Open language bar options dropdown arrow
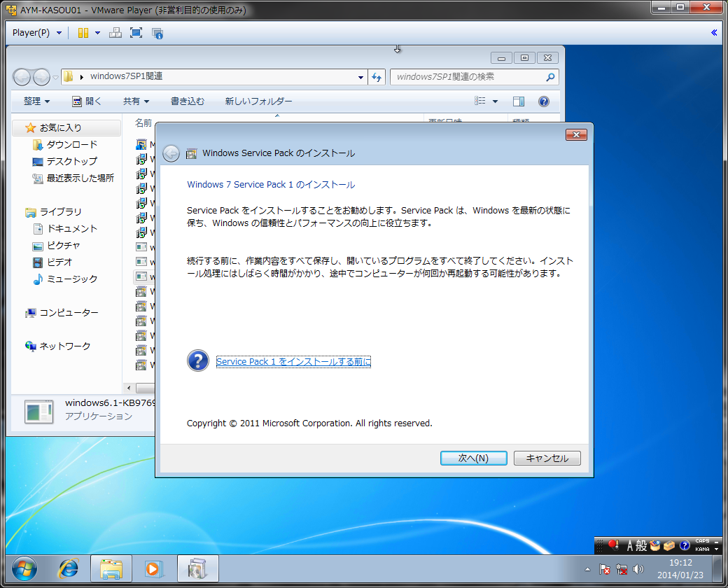 tap(716, 549)
